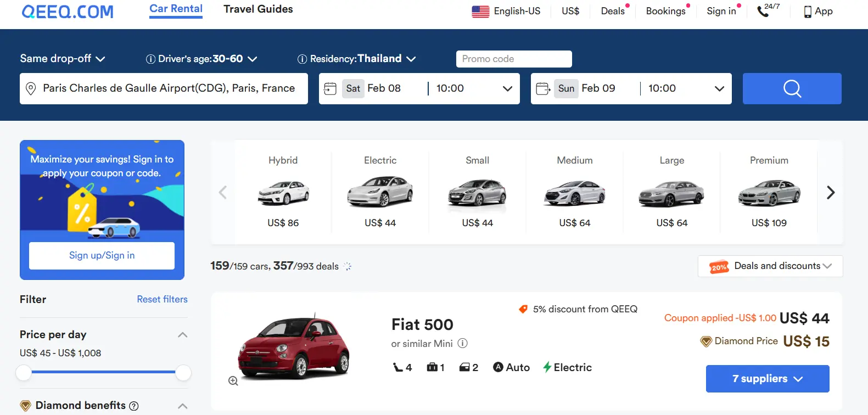Click the Sign up/Sign in button
Image resolution: width=868 pixels, height=415 pixels.
click(x=102, y=256)
